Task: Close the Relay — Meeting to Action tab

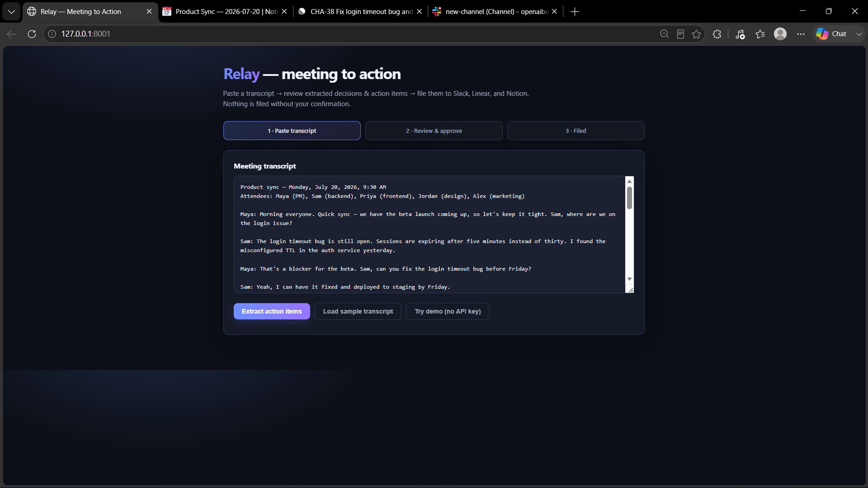Action: coord(149,12)
